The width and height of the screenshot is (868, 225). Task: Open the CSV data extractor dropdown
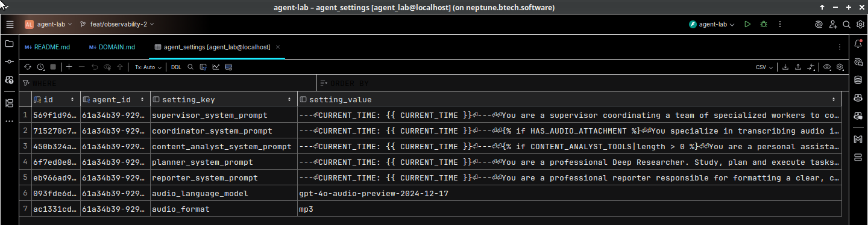[764, 67]
